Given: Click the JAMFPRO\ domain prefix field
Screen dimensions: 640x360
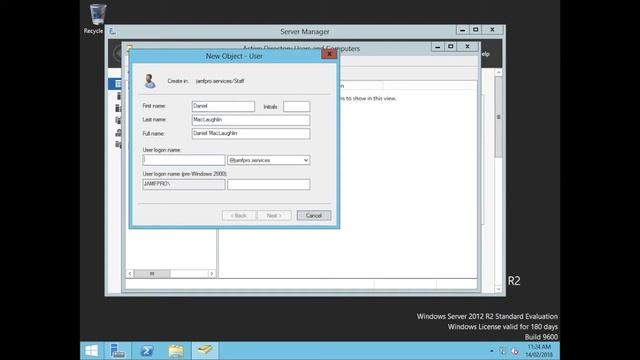Looking at the screenshot, I should (x=184, y=184).
